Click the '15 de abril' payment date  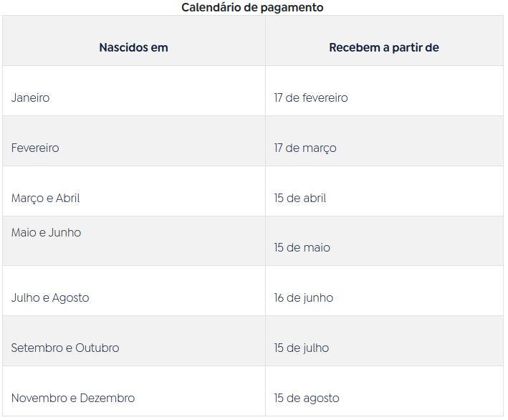point(300,199)
